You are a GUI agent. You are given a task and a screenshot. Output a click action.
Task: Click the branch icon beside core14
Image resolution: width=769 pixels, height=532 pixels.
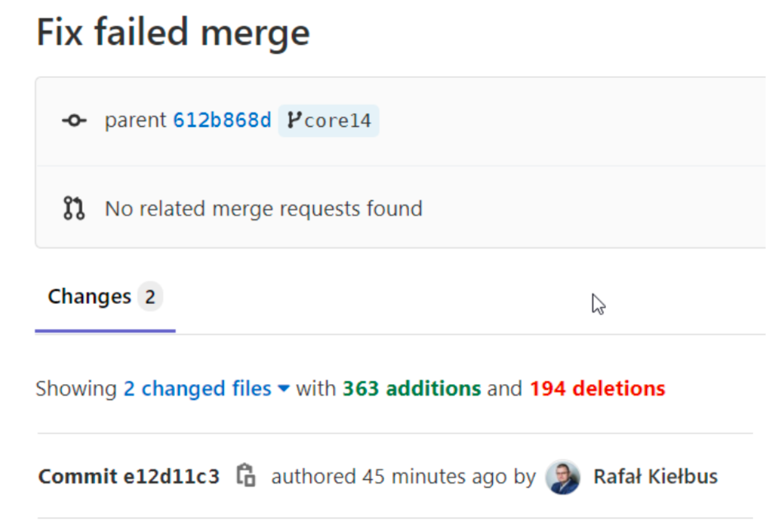coord(293,119)
